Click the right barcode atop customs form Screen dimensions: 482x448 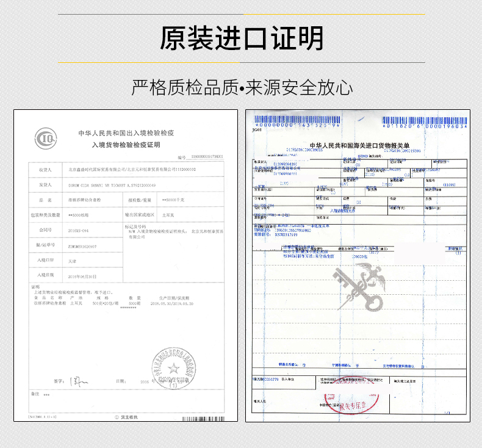pyautogui.click(x=425, y=120)
